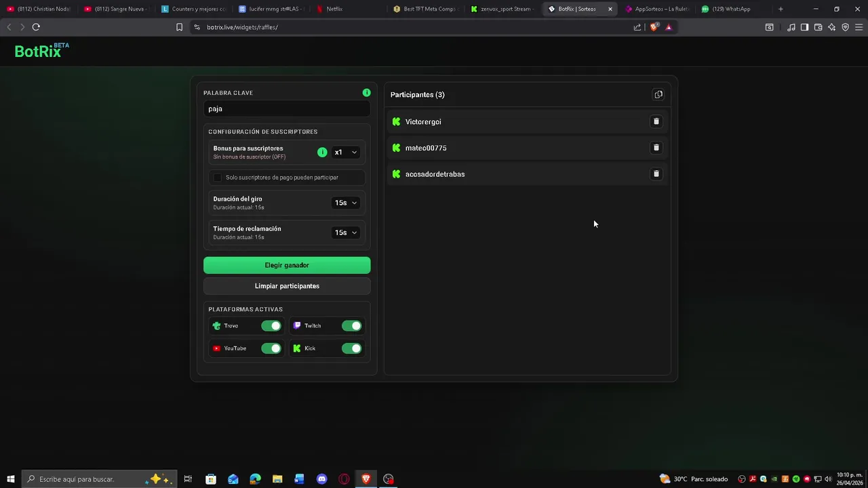The image size is (868, 488).
Task: Open Word from the taskbar
Action: 300,479
